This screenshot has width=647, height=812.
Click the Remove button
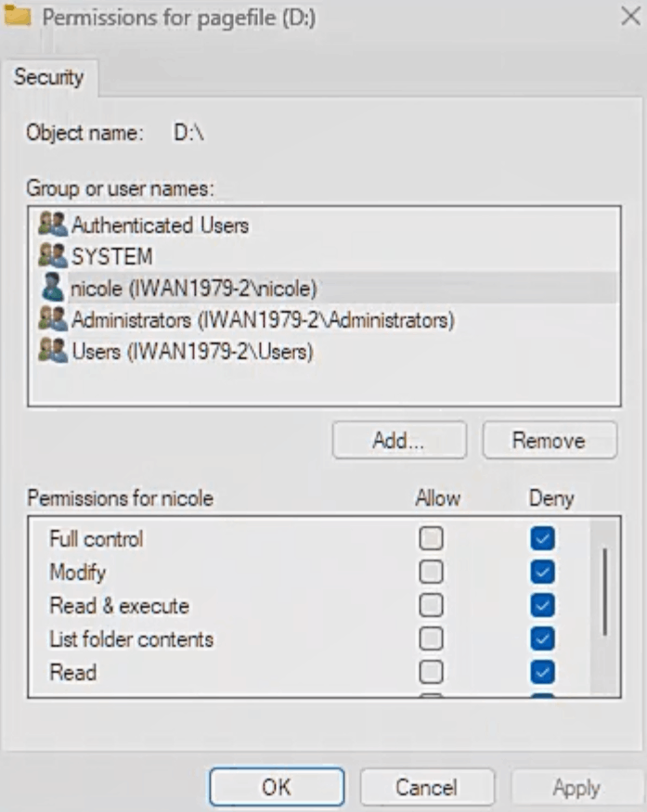(x=549, y=440)
